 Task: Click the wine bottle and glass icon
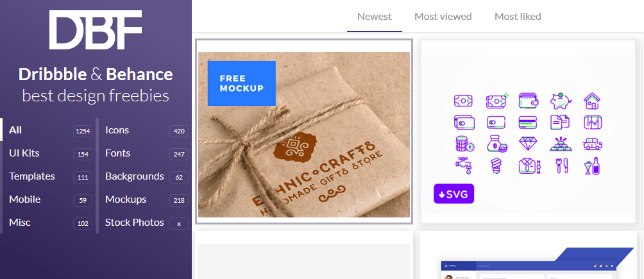(x=592, y=165)
